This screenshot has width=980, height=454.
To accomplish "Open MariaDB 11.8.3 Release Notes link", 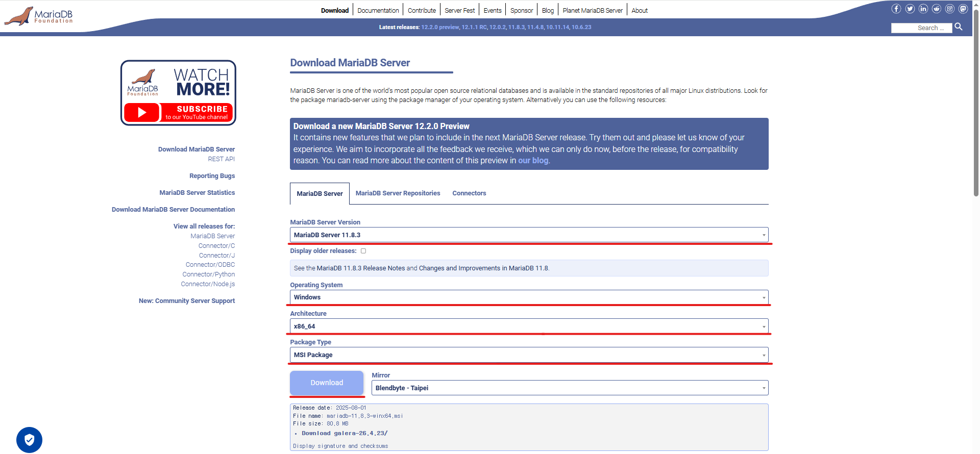I will point(361,268).
